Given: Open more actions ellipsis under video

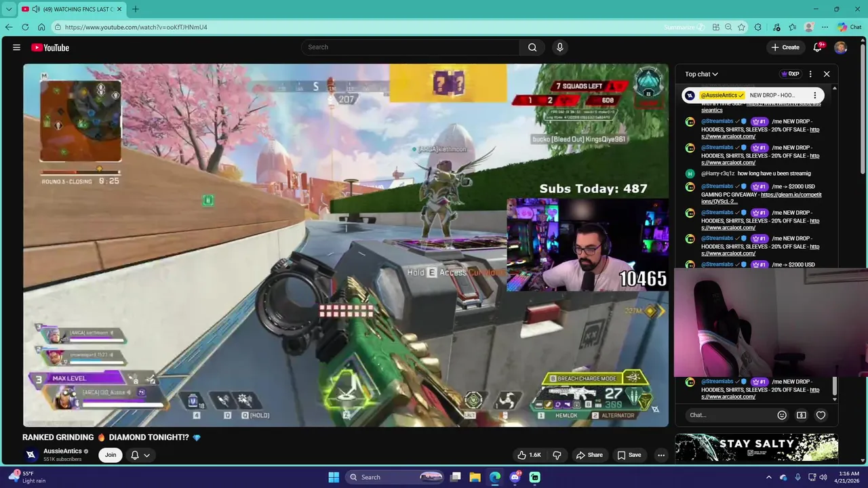Looking at the screenshot, I should (661, 455).
